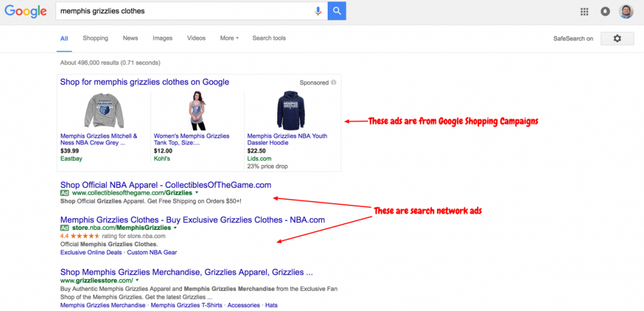This screenshot has width=644, height=311.
Task: Click the blue search magnifier button
Action: coord(337,11)
